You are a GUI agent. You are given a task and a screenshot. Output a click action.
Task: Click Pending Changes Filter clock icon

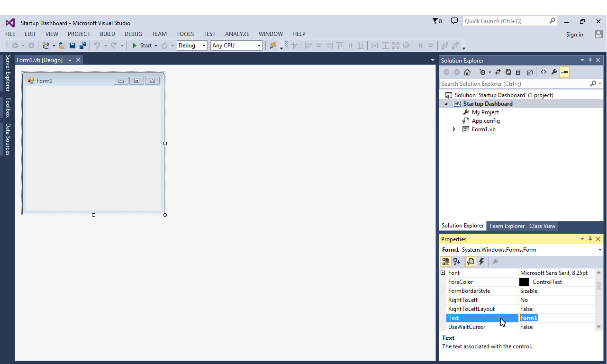(x=482, y=72)
